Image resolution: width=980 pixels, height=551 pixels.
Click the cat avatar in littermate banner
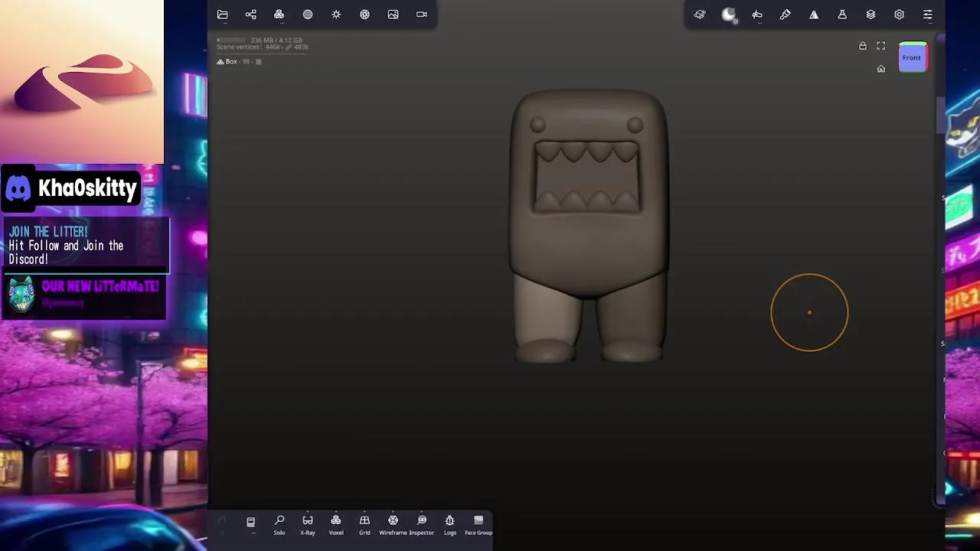[21, 295]
